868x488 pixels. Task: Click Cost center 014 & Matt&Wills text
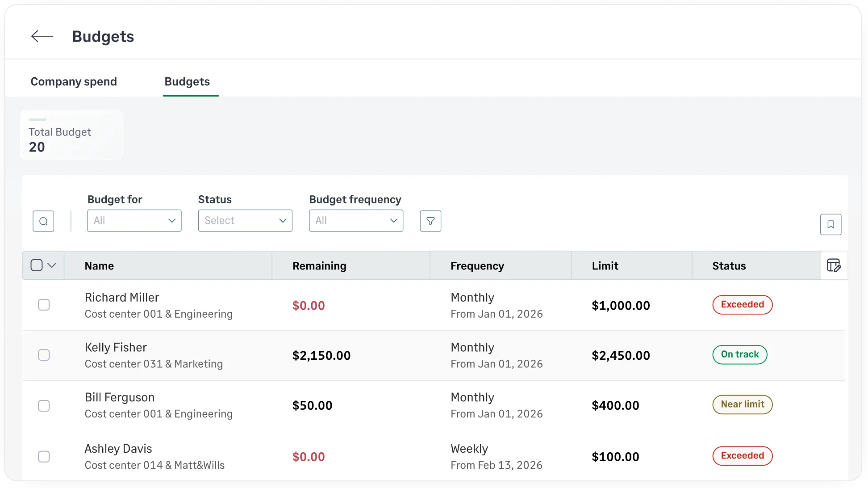154,465
